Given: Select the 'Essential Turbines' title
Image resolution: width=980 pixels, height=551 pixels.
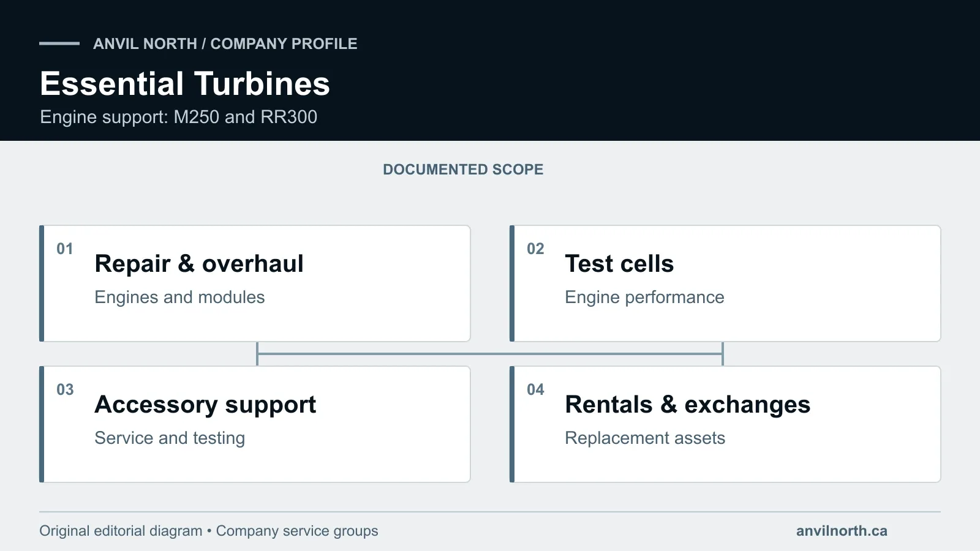Looking at the screenshot, I should pos(185,84).
